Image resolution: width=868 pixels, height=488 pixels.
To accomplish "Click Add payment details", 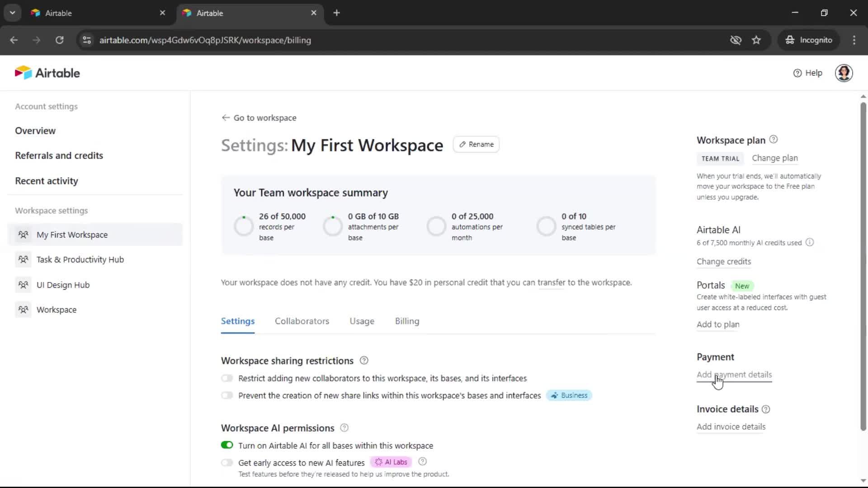I will coord(733,375).
